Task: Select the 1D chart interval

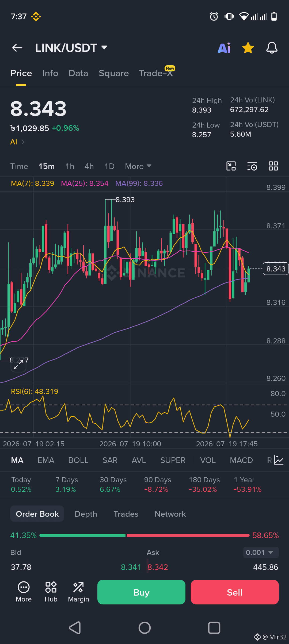Action: 109,166
